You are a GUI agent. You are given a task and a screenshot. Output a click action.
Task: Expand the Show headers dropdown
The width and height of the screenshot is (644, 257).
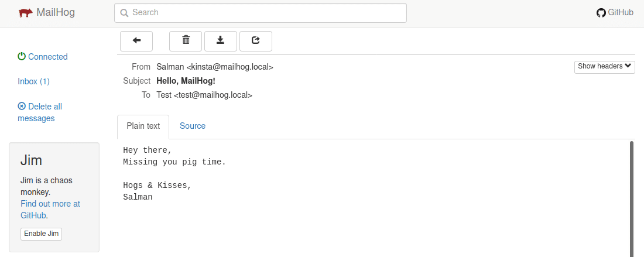(605, 66)
